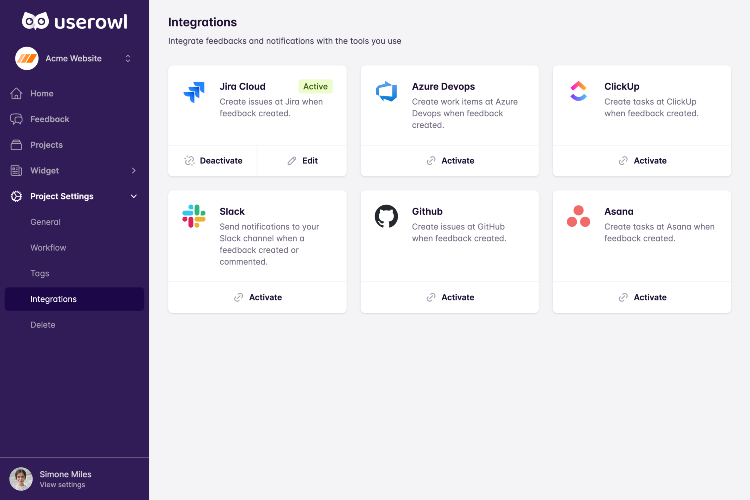Activate the Github integration
The width and height of the screenshot is (750, 500).
pos(450,297)
